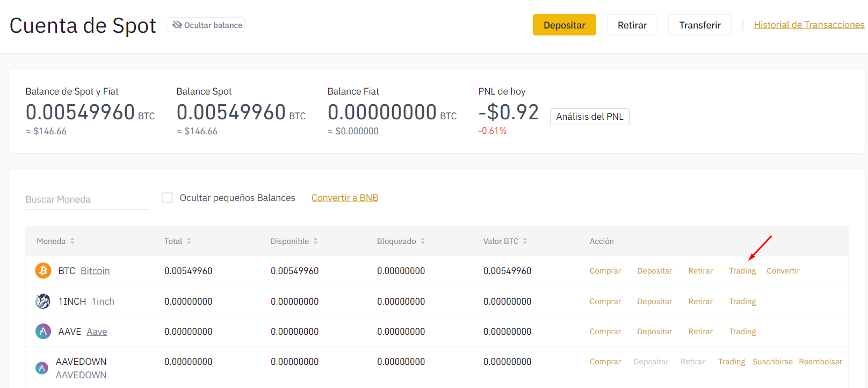This screenshot has width=868, height=388.
Task: Click Trading in the AAVEDOWN row
Action: [732, 362]
